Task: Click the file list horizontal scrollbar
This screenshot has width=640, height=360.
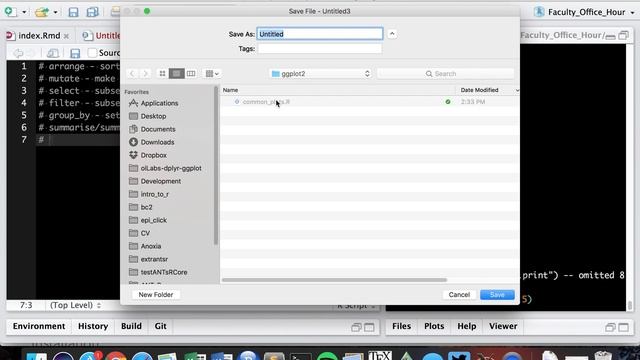Action: [x=334, y=280]
